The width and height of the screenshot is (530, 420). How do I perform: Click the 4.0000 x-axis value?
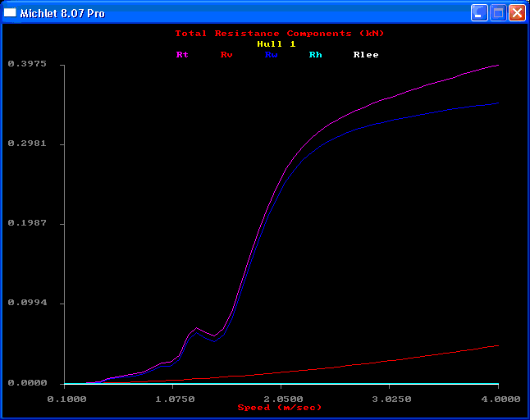click(500, 399)
